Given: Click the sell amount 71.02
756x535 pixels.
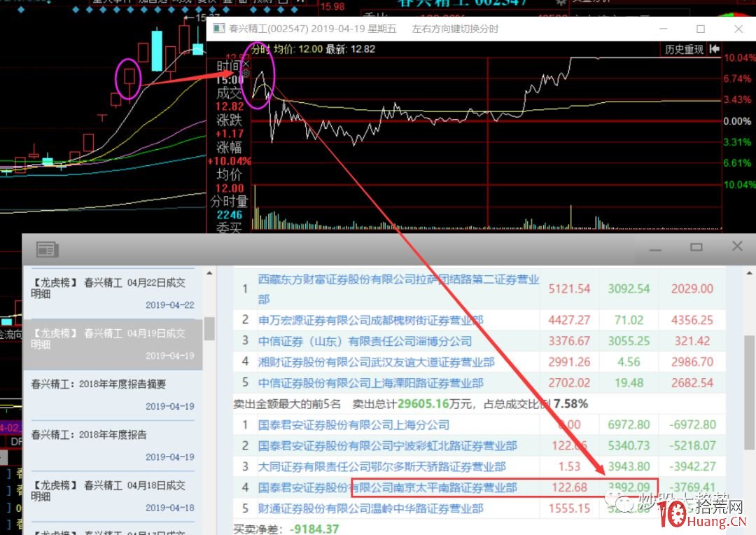Looking at the screenshot, I should (629, 320).
